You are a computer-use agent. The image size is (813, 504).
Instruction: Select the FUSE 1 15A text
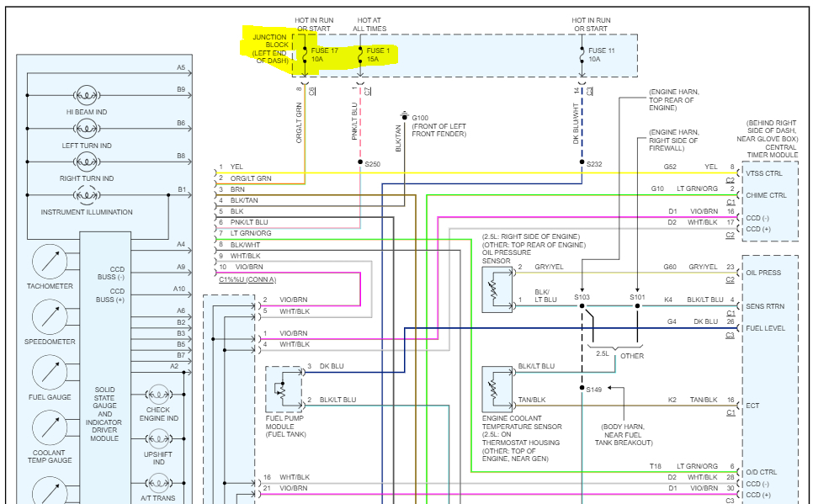(x=378, y=55)
